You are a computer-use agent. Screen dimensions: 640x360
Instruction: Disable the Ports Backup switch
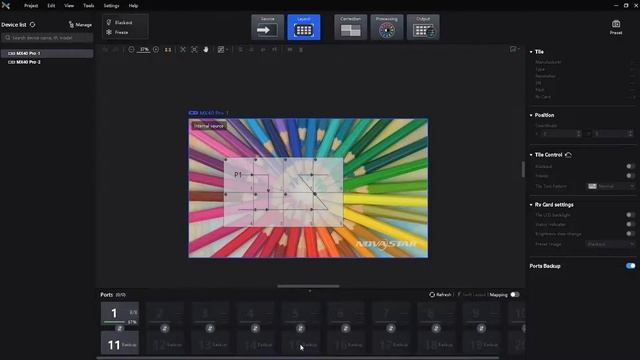pyautogui.click(x=630, y=266)
